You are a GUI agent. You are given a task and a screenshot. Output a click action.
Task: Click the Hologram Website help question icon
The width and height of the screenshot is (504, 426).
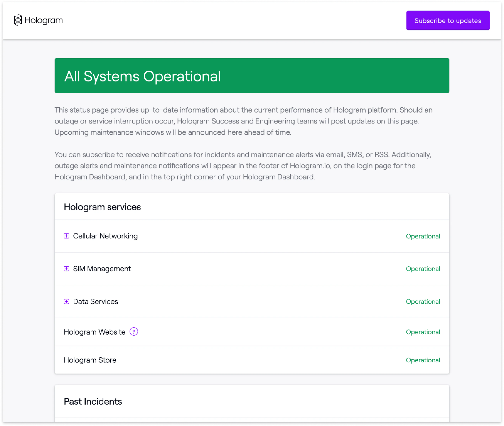pos(134,332)
